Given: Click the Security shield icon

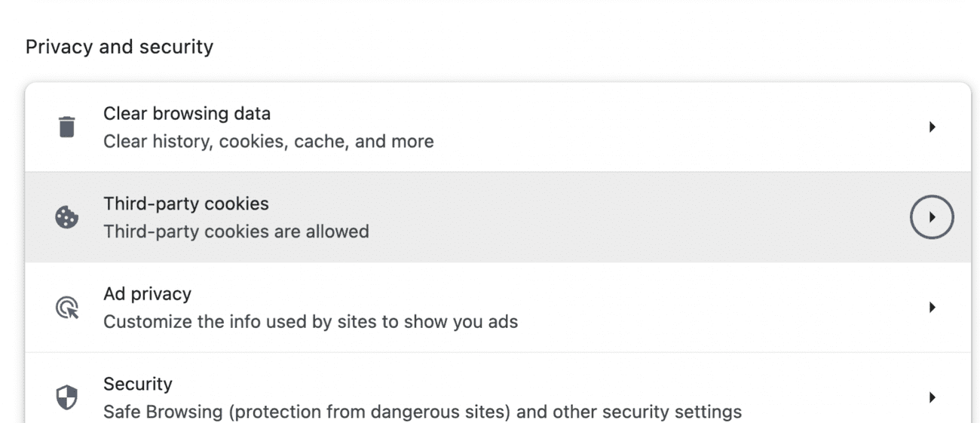Looking at the screenshot, I should click(x=67, y=397).
